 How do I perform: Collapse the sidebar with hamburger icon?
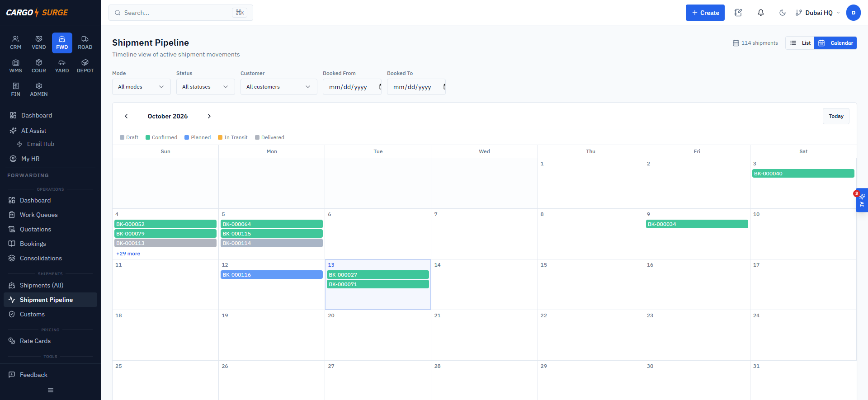coord(51,390)
